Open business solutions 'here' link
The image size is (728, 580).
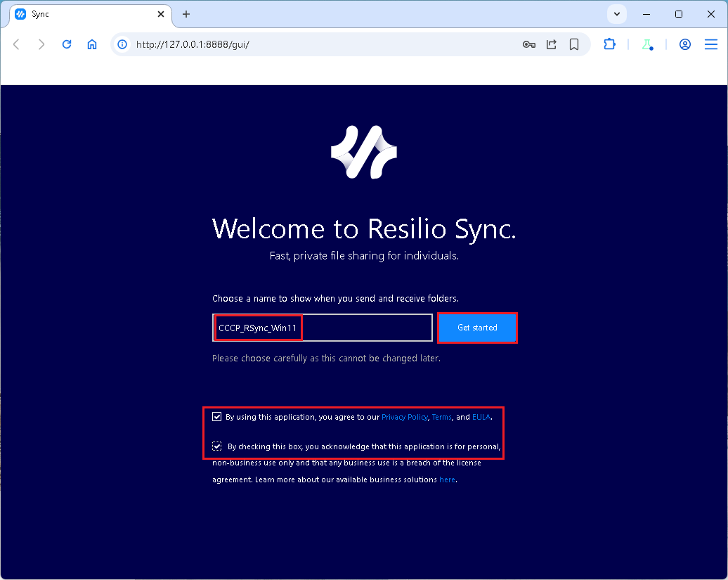(447, 479)
